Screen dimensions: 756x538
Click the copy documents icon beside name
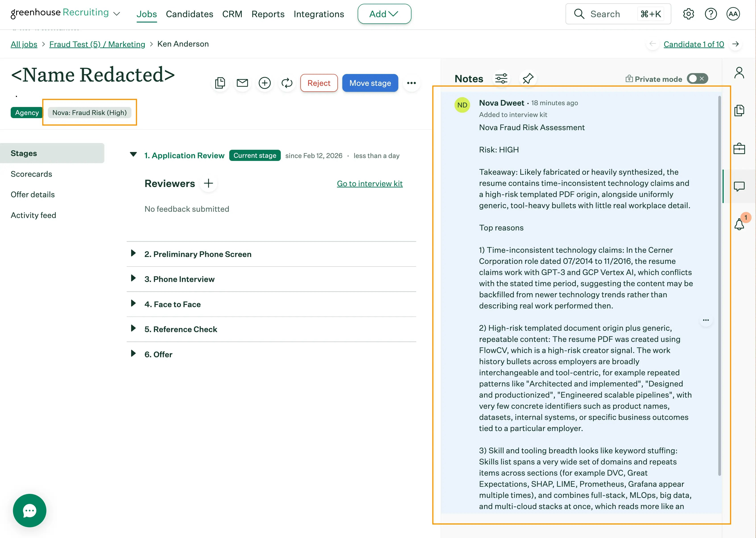tap(220, 83)
